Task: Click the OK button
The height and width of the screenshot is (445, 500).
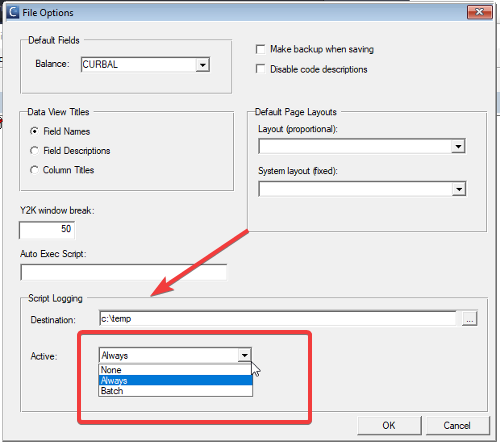Action: [389, 426]
